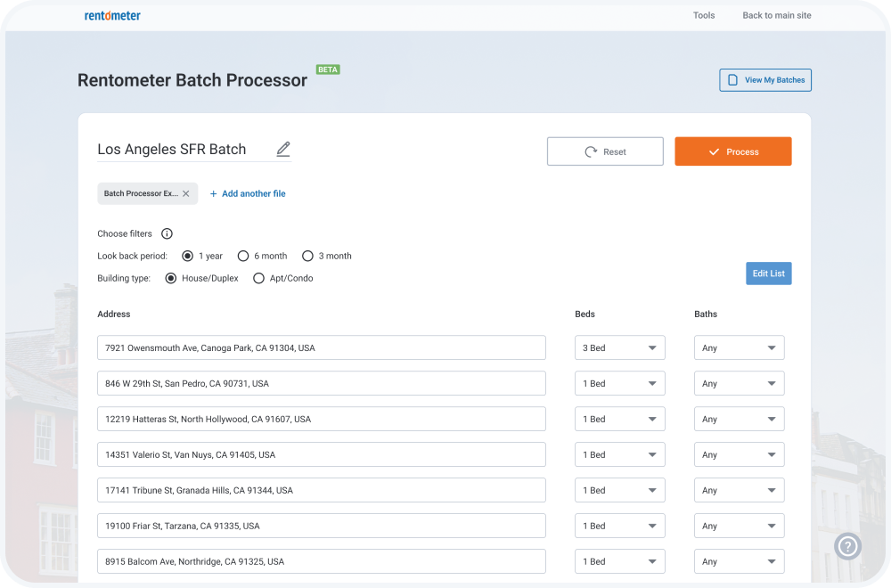This screenshot has height=588, width=891.
Task: Click the Rentometer Batch Processor heading
Action: click(192, 80)
